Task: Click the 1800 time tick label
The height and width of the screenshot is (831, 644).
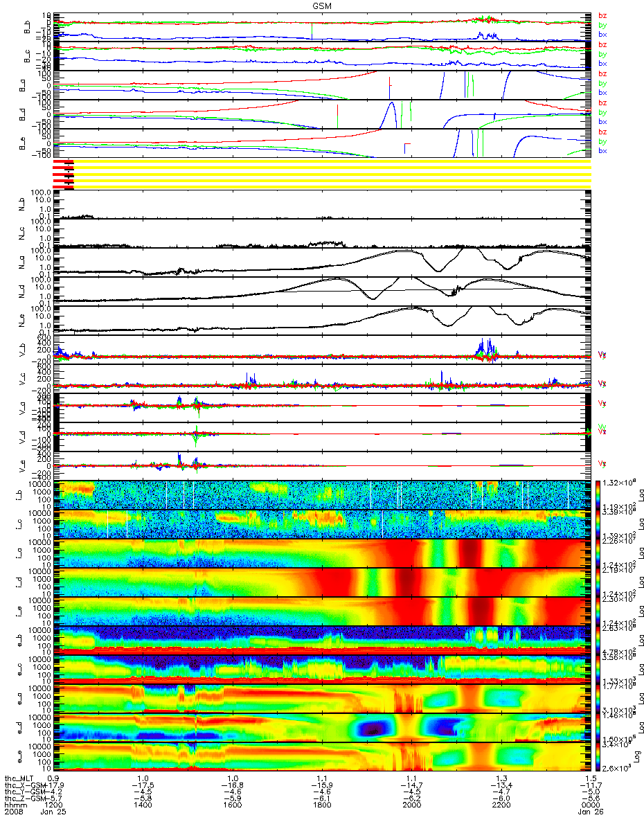Action: (x=321, y=805)
